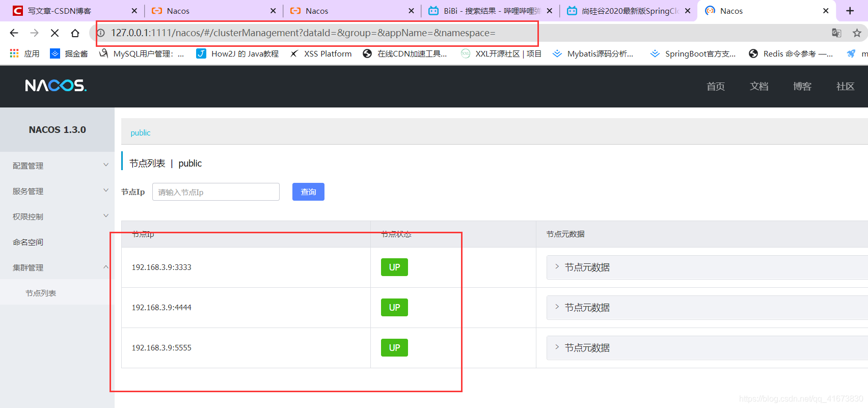
Task: Expand 服务管理 sidebar menu
Action: click(57, 191)
